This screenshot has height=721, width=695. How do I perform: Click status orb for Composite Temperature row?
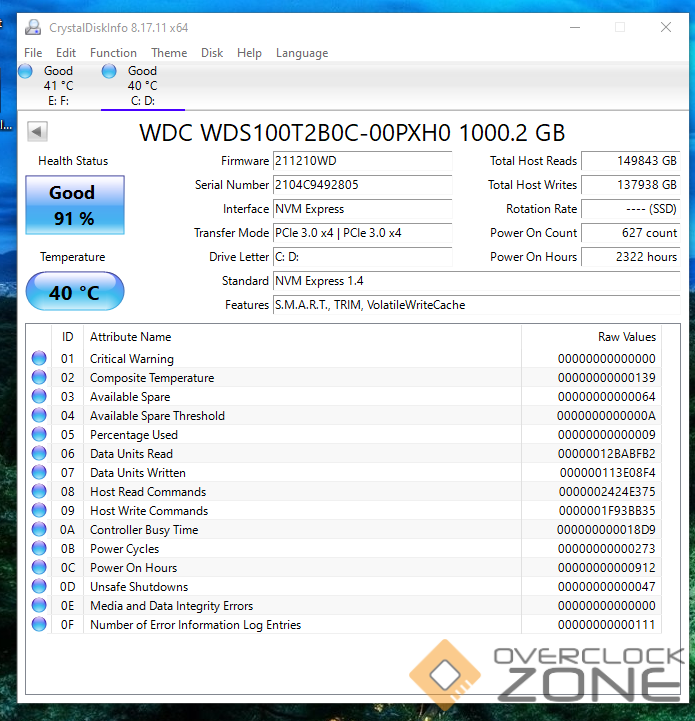click(39, 377)
